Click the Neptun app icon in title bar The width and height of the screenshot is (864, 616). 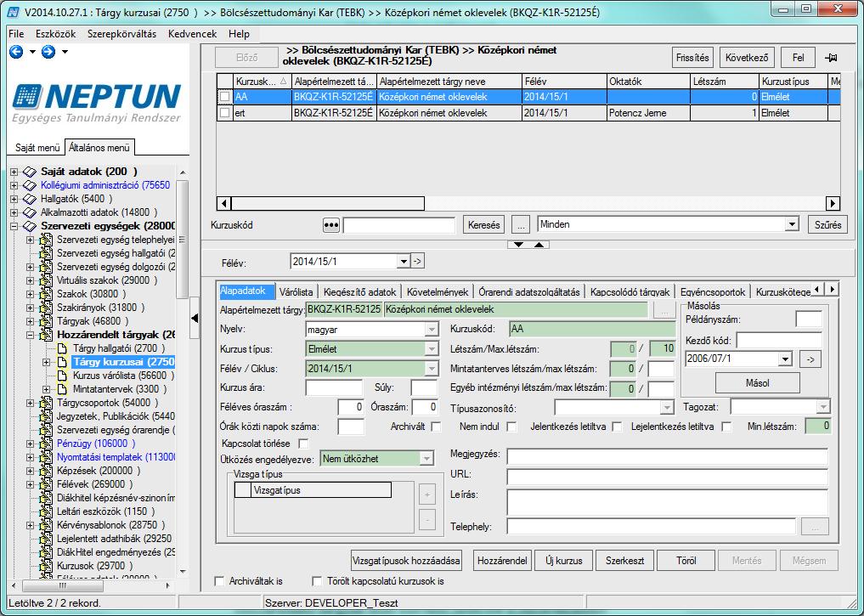(x=13, y=12)
